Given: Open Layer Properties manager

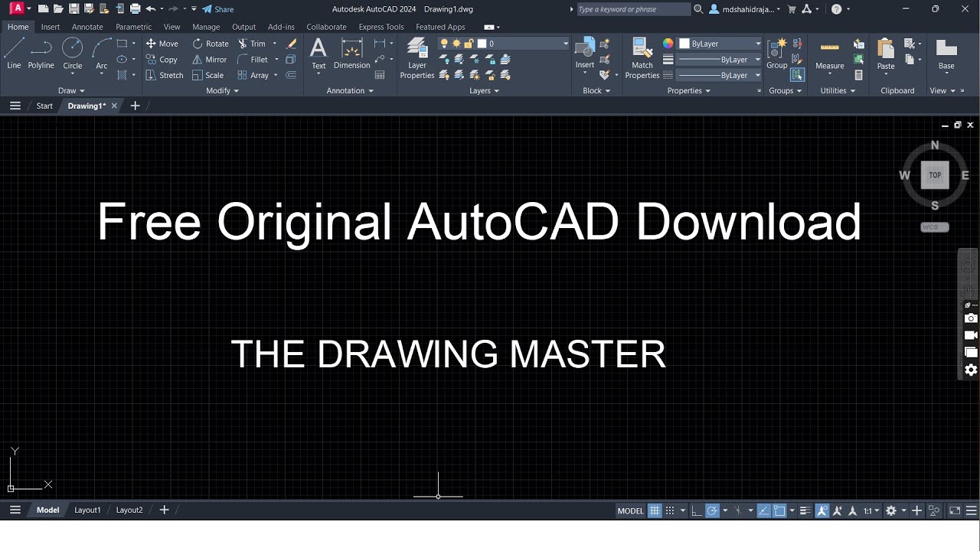Looking at the screenshot, I should pos(417,59).
